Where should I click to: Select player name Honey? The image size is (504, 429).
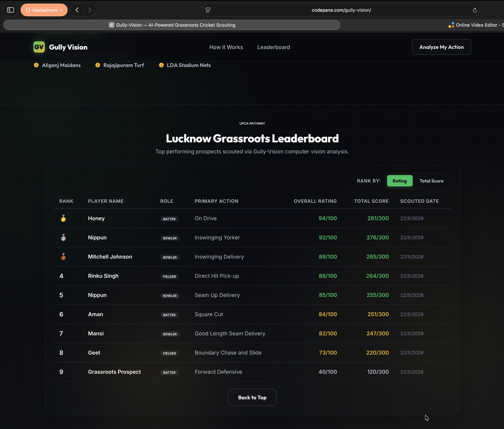[96, 218]
